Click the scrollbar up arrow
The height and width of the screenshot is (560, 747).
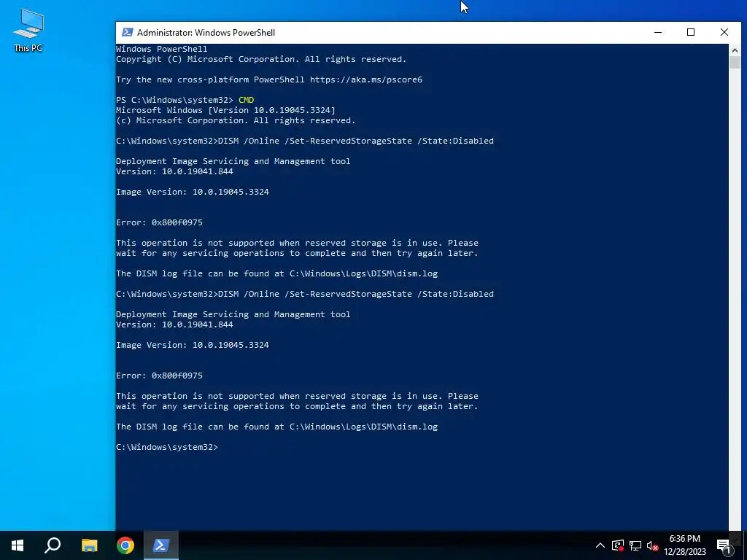pos(735,50)
